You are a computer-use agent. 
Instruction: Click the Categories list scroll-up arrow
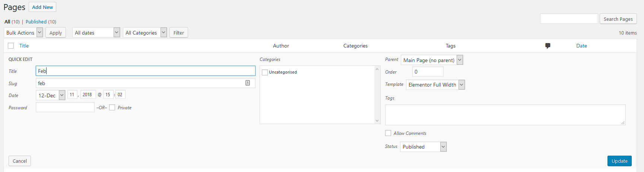377,69
